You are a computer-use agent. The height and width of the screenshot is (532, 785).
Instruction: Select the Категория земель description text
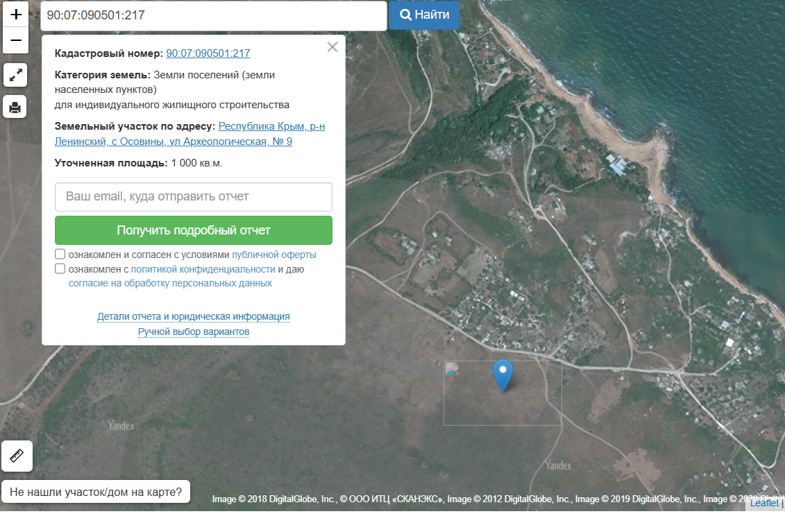click(171, 89)
